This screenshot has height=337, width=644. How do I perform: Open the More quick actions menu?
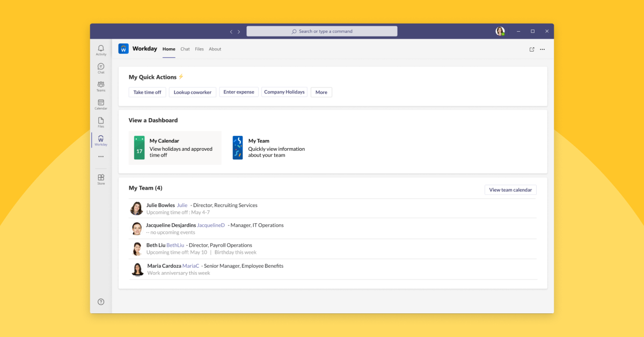click(x=321, y=92)
